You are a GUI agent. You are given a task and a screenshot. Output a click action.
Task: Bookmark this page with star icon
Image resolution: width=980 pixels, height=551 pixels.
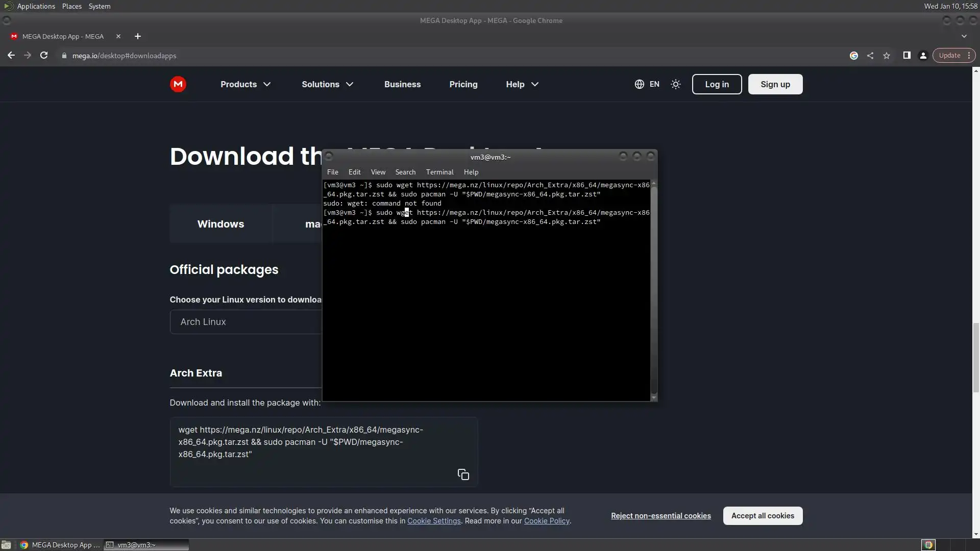pyautogui.click(x=887, y=56)
